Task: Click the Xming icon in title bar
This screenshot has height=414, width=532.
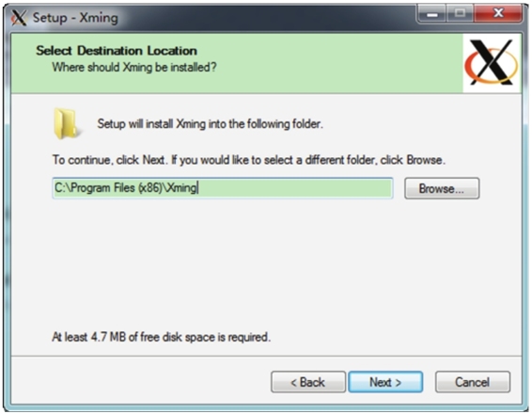Action: [x=19, y=17]
